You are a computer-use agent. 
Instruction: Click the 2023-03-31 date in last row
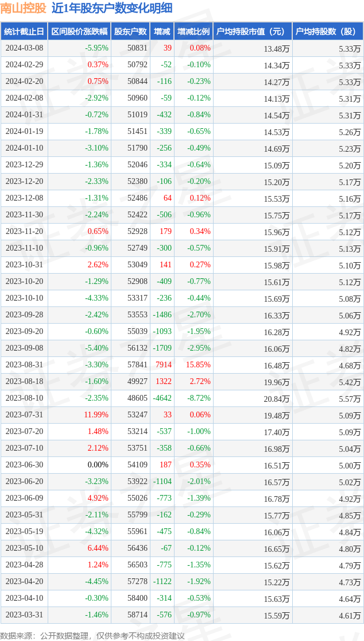24,615
